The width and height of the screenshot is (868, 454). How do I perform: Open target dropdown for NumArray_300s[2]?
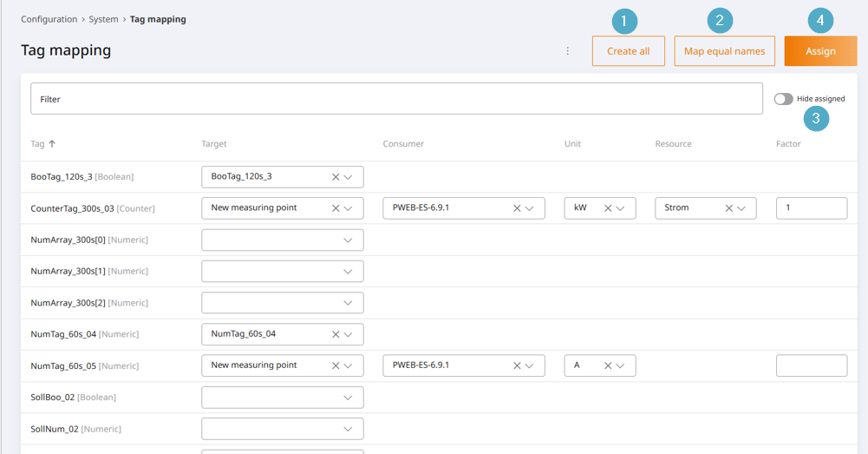[348, 303]
